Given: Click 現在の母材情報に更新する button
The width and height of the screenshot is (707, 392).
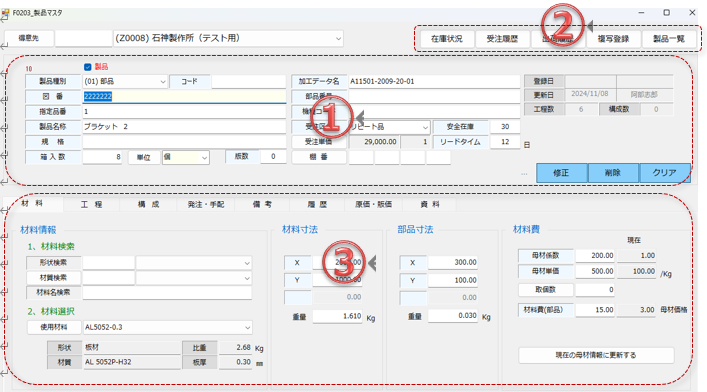Looking at the screenshot, I should pos(596,355).
